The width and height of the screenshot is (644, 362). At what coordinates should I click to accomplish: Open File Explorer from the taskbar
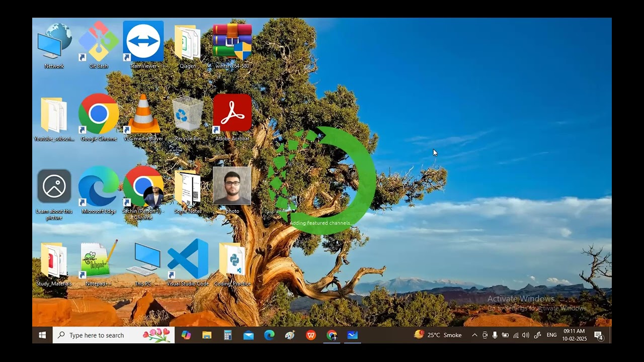[207, 335]
